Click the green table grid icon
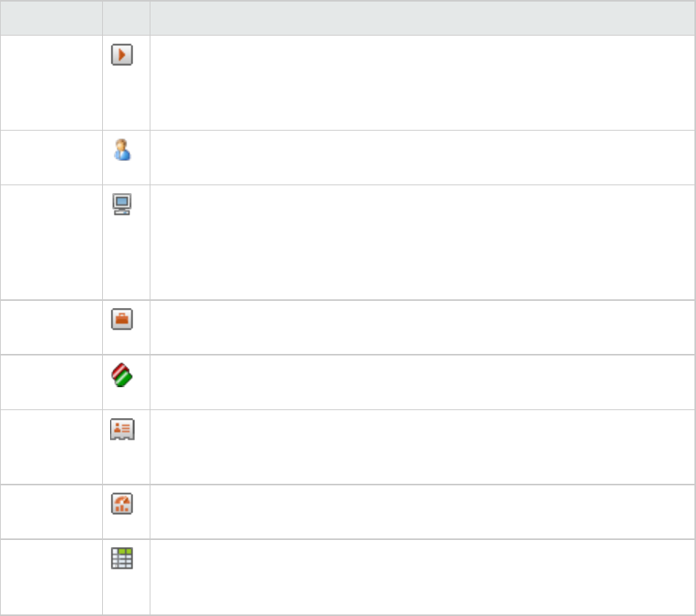This screenshot has width=696, height=616. [x=122, y=560]
